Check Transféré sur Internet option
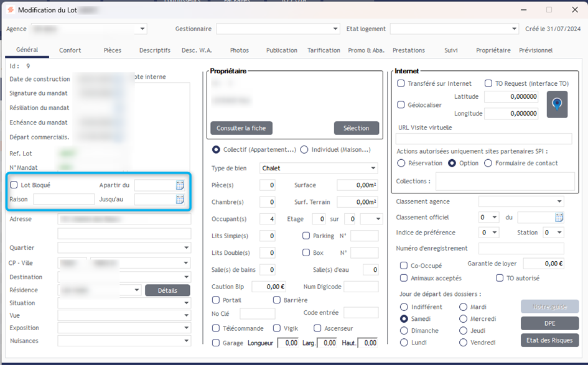 click(401, 83)
